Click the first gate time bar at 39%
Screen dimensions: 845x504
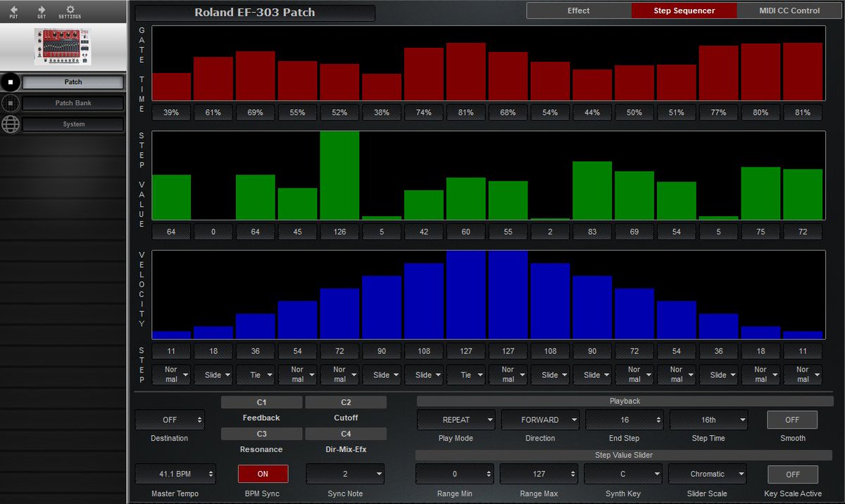point(172,87)
